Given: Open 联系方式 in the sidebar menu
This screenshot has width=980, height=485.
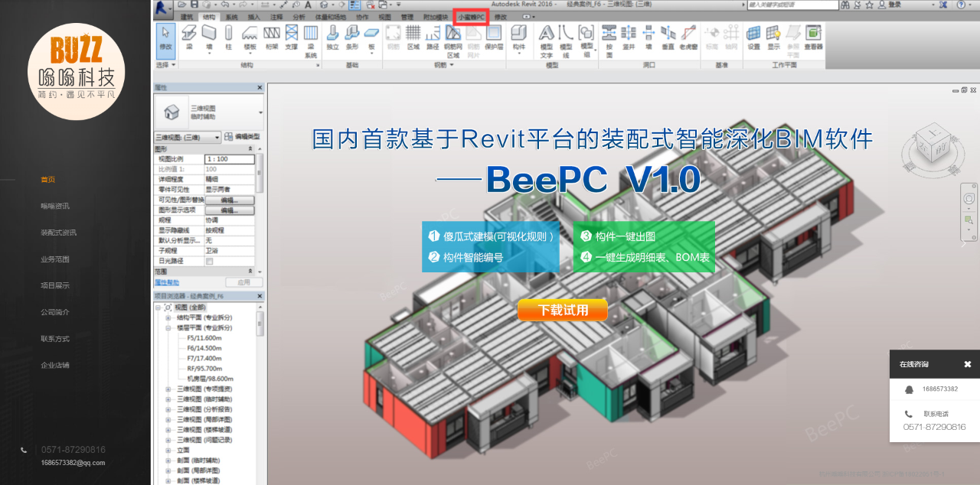Looking at the screenshot, I should click(x=55, y=338).
